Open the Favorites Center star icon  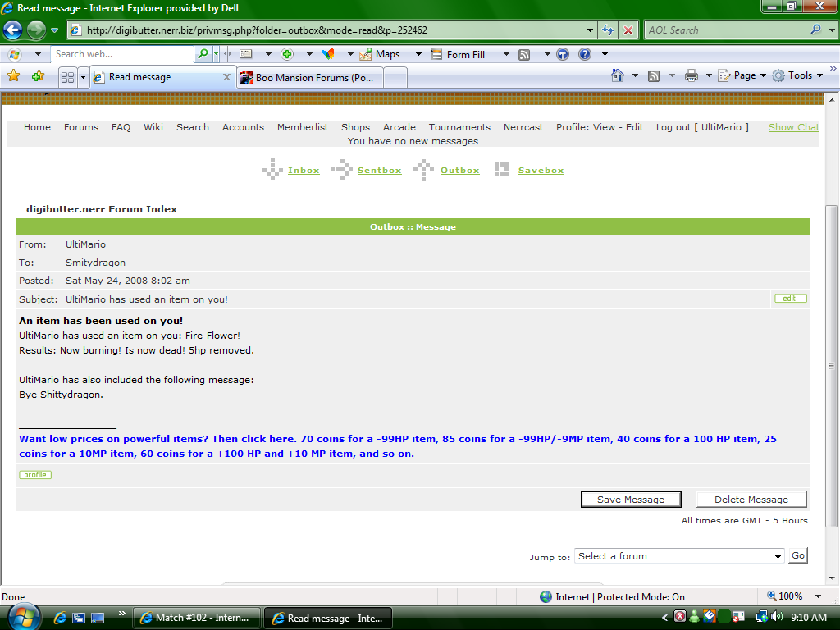coord(13,76)
